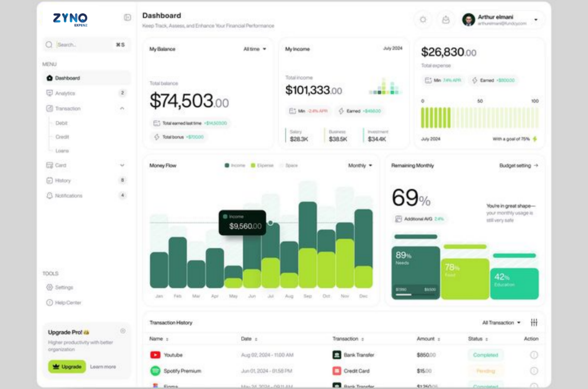Close the Upgrade Pro card
588x389 pixels.
[x=123, y=331]
